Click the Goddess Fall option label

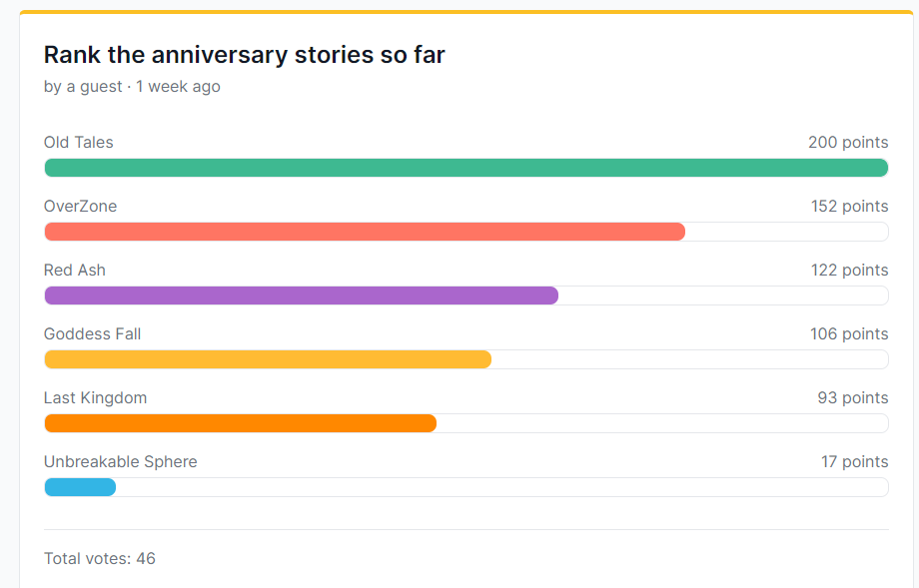[x=92, y=334]
